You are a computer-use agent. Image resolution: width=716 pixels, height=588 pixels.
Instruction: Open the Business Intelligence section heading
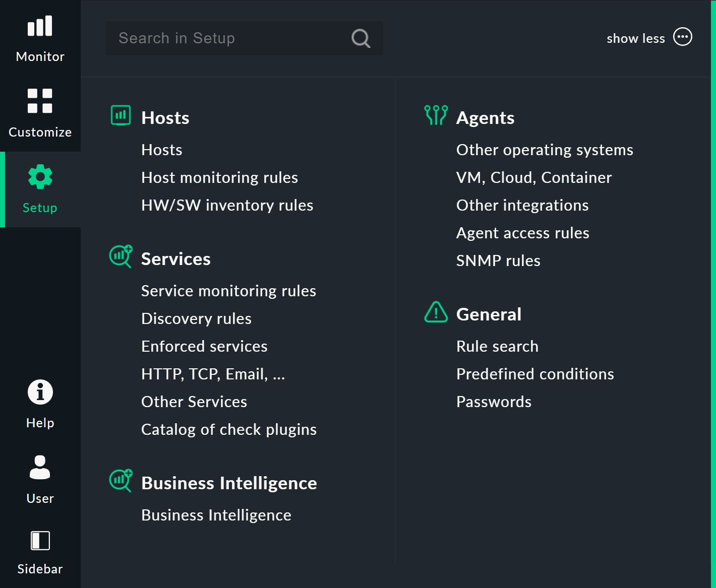[229, 483]
